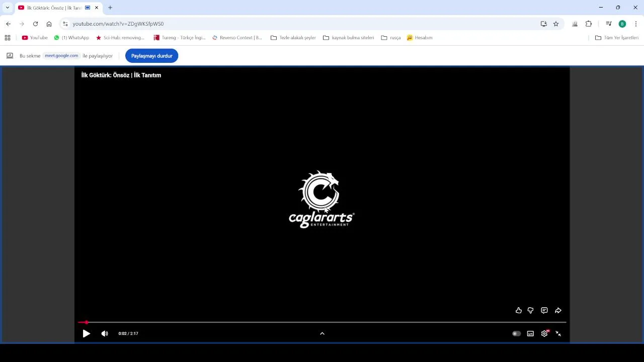Dislike the video with thumbs down
The width and height of the screenshot is (644, 362).
(x=530, y=311)
